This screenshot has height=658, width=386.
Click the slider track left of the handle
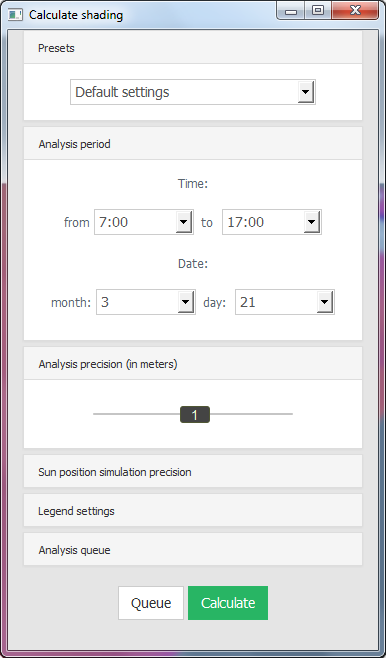[136, 414]
